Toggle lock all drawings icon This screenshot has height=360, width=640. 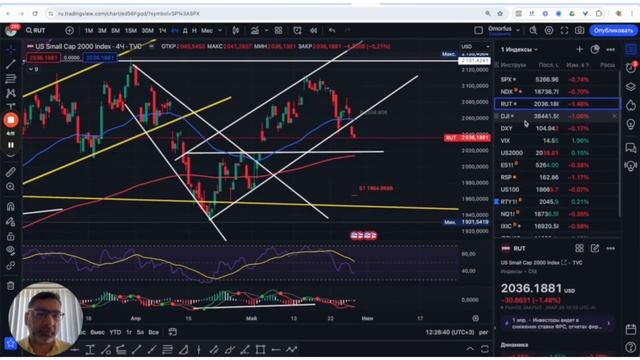click(x=11, y=236)
